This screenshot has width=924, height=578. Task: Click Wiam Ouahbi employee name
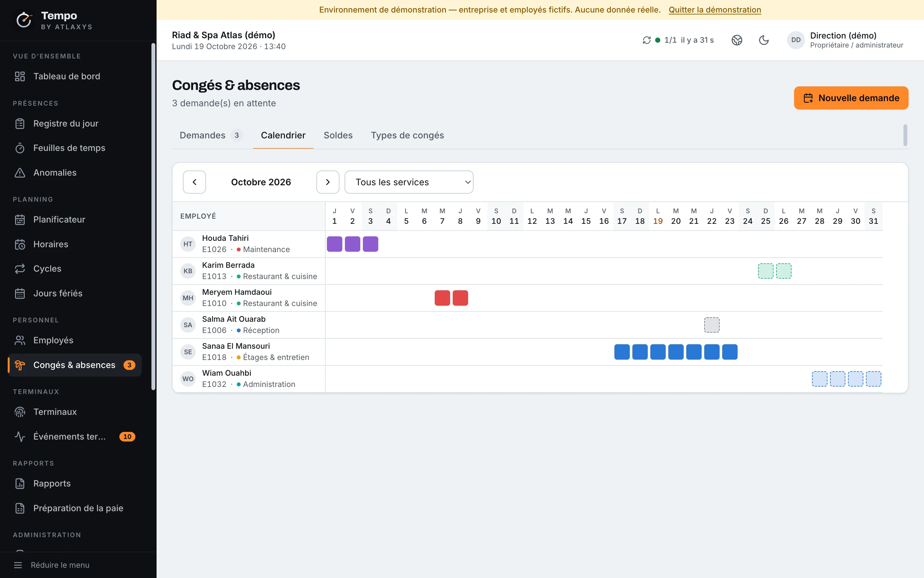pos(227,373)
